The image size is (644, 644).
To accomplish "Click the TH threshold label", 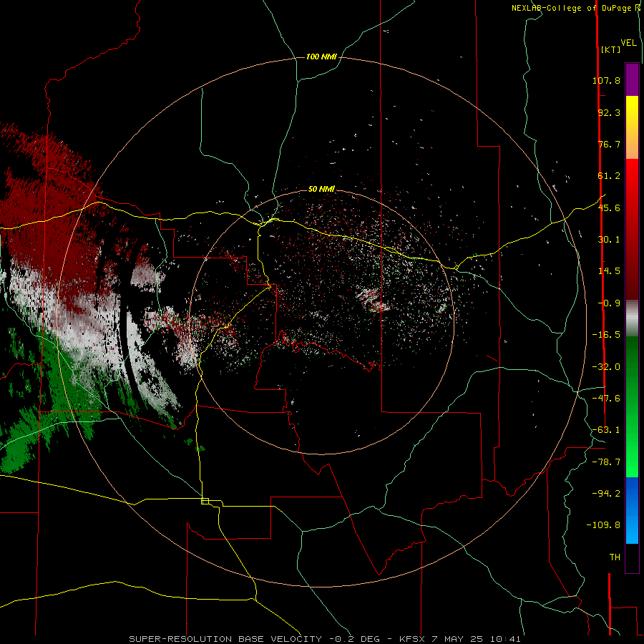I will tap(615, 557).
